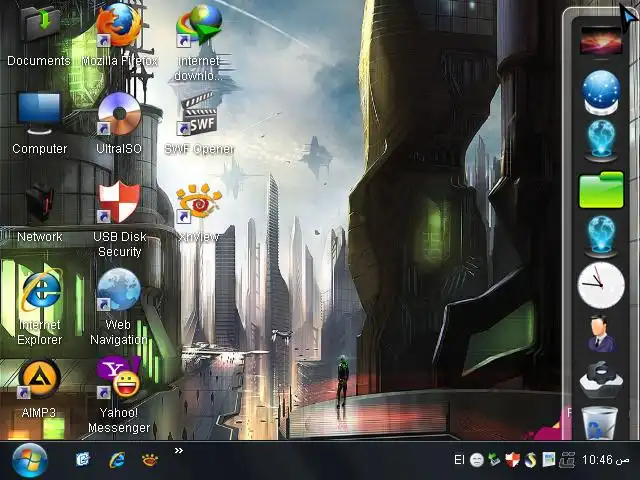Viewport: 640px width, 480px height.
Task: Open the Internet Download Manager shortcut
Action: coord(199,25)
